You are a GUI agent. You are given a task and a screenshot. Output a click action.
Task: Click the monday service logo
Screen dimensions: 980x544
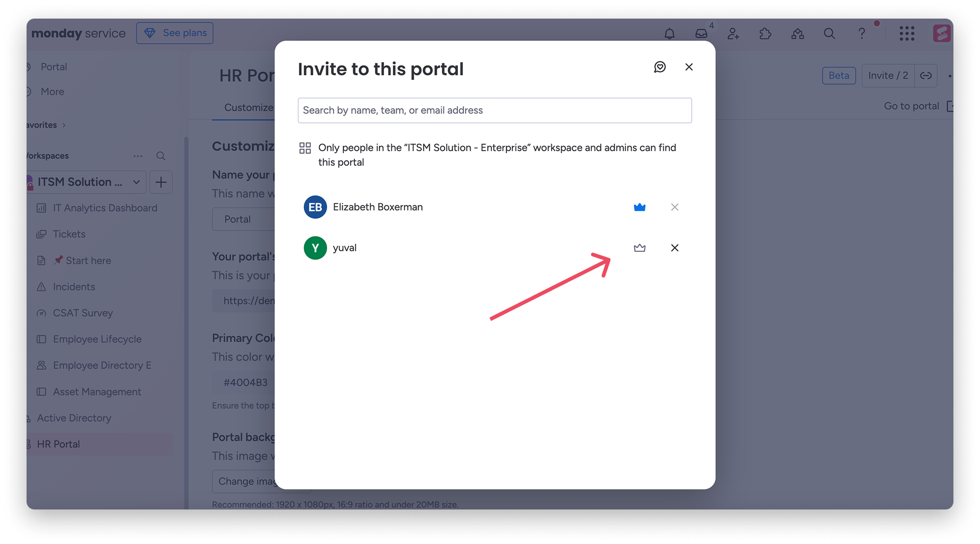(x=79, y=33)
